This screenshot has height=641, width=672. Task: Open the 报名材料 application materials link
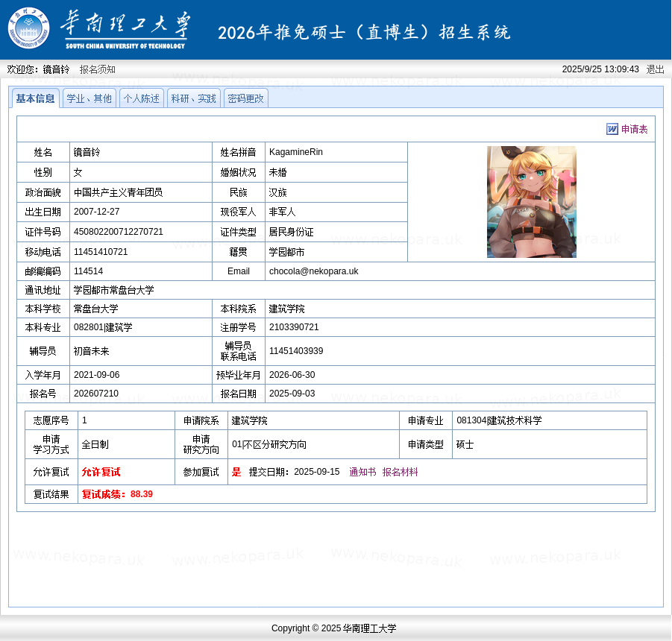click(400, 472)
